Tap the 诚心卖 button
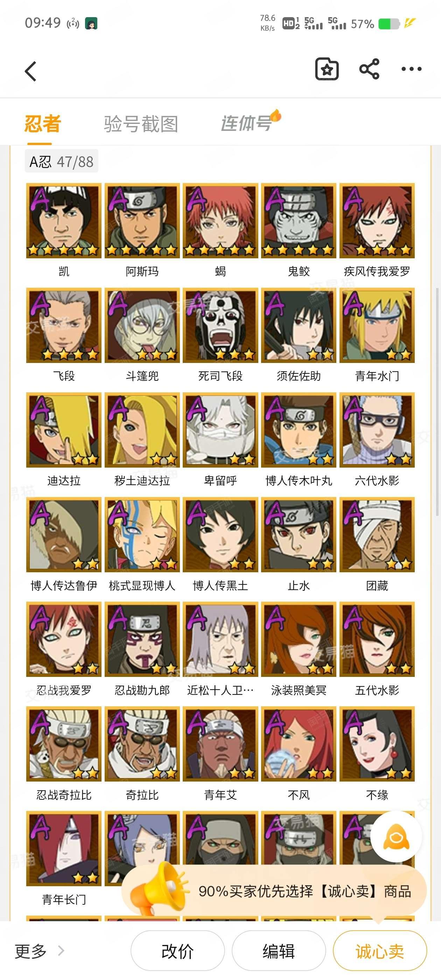The width and height of the screenshot is (441, 980). click(x=380, y=951)
